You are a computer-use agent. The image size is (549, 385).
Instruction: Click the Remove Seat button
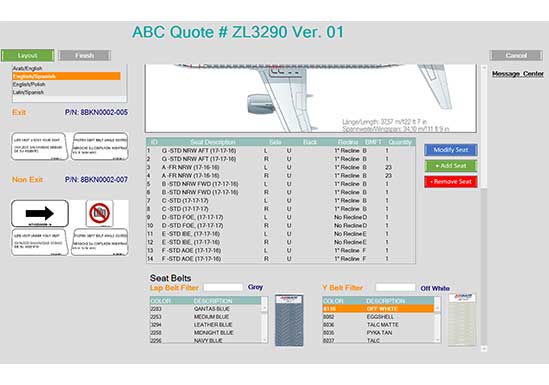click(x=451, y=182)
